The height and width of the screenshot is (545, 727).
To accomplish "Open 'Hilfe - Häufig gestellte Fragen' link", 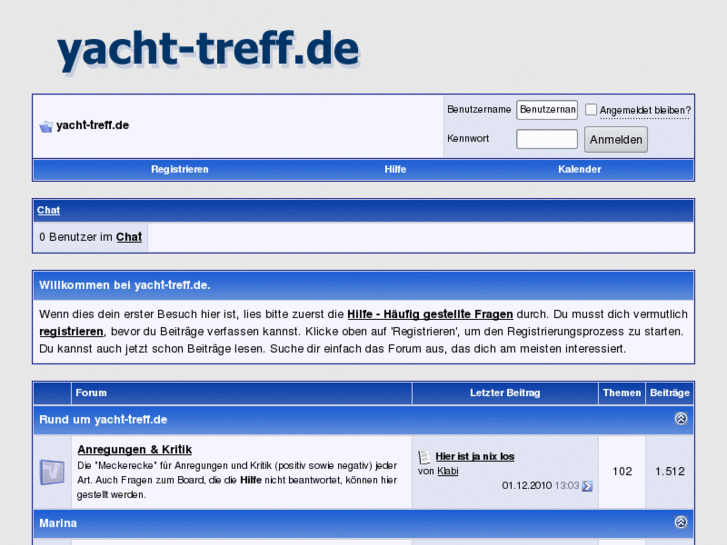I will tap(430, 314).
